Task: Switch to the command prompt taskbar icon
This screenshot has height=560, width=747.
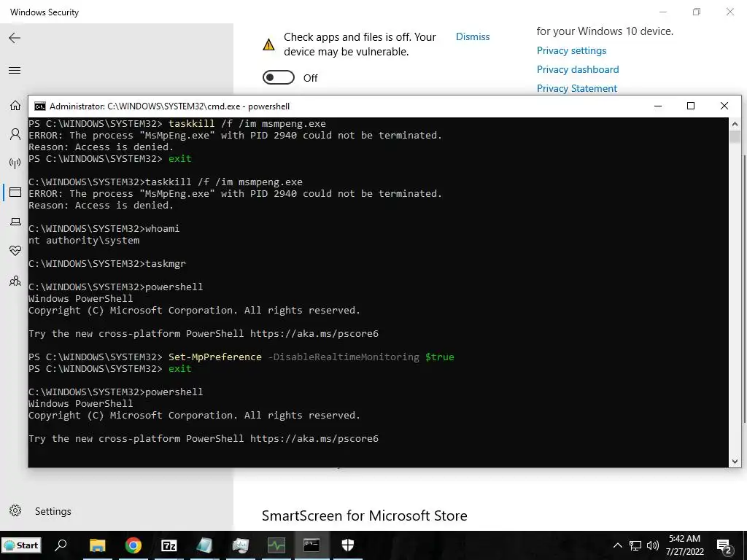Action: tap(312, 545)
